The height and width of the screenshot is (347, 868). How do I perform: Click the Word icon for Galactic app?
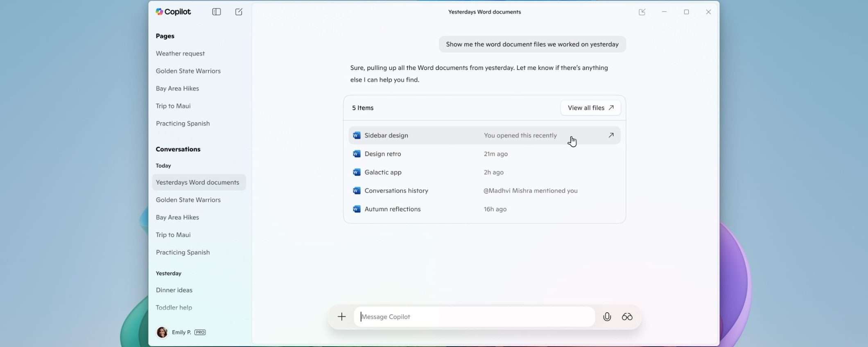click(x=357, y=172)
